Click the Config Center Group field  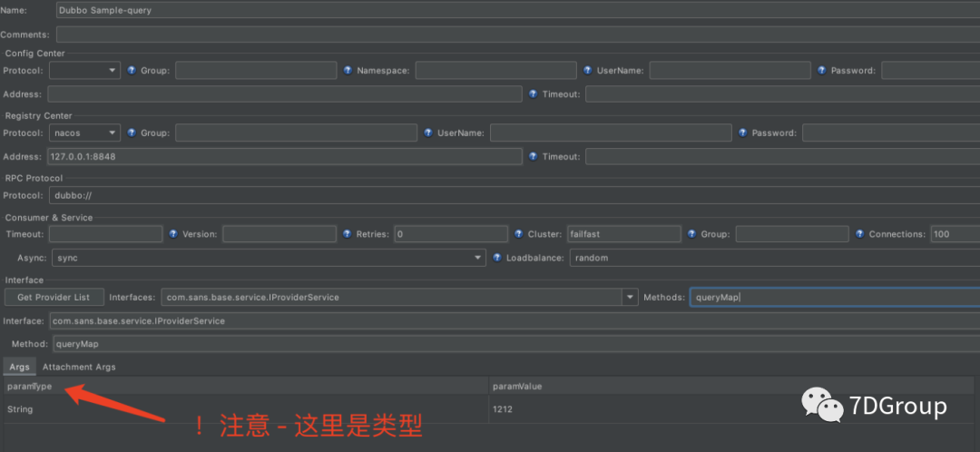click(x=256, y=71)
